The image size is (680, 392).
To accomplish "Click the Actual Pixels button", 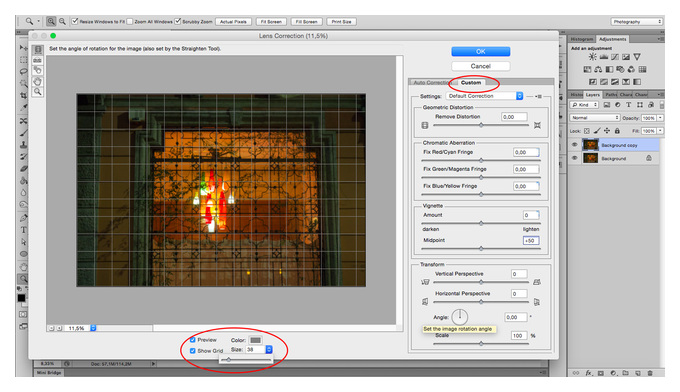I will [233, 21].
